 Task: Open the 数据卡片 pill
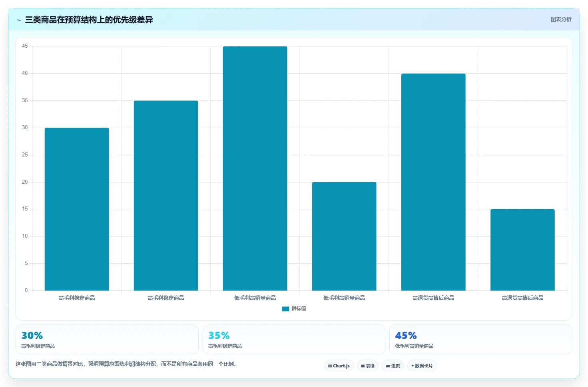[422, 366]
